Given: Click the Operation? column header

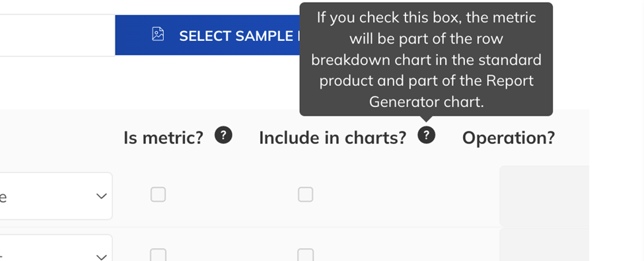Looking at the screenshot, I should pyautogui.click(x=509, y=137).
